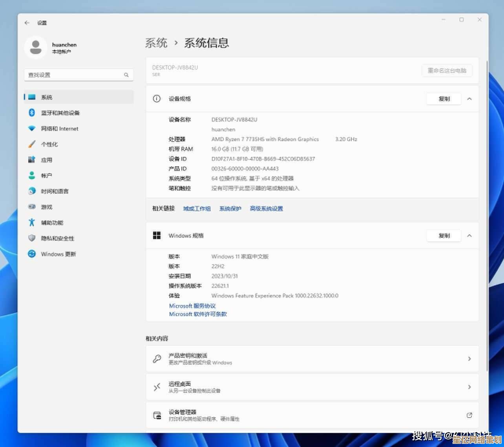Image resolution: width=504 pixels, height=447 pixels.
Task: Click 系统 in the breadcrumb header
Action: (156, 43)
